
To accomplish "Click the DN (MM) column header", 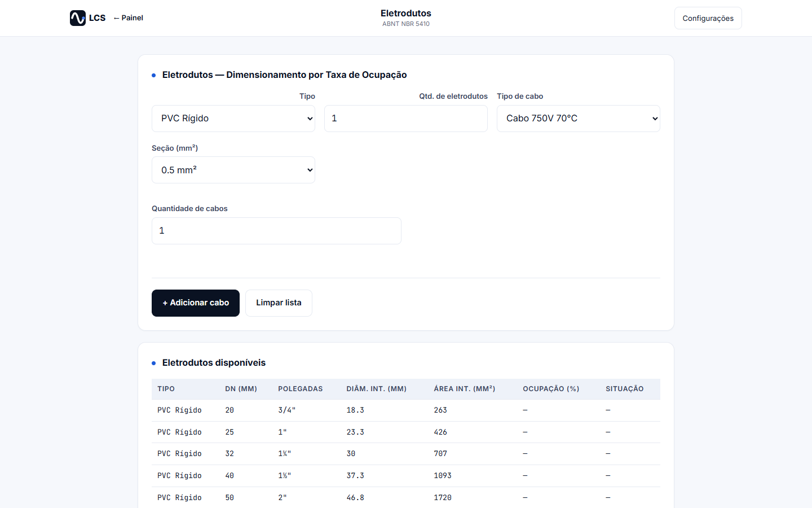I will pyautogui.click(x=241, y=389).
